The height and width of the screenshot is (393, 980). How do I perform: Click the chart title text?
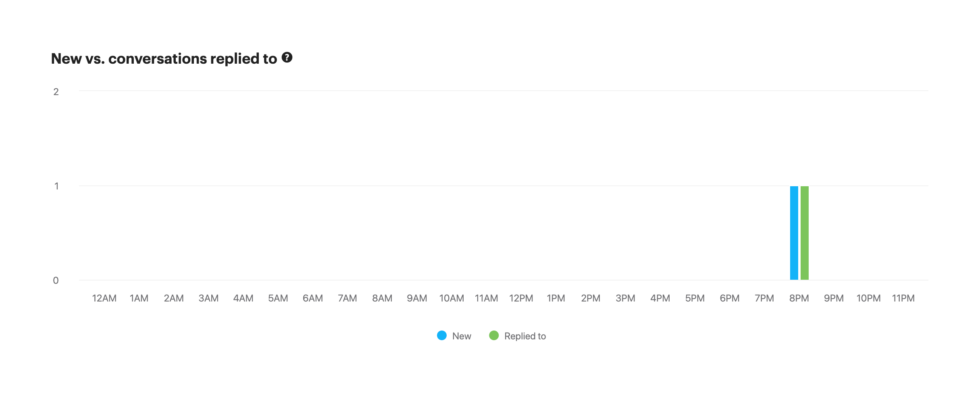pos(164,59)
